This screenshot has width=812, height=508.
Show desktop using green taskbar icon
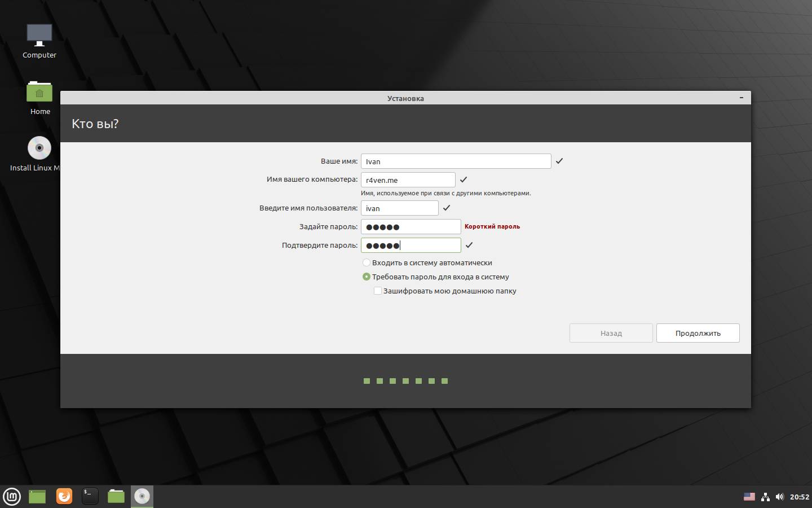(37, 497)
